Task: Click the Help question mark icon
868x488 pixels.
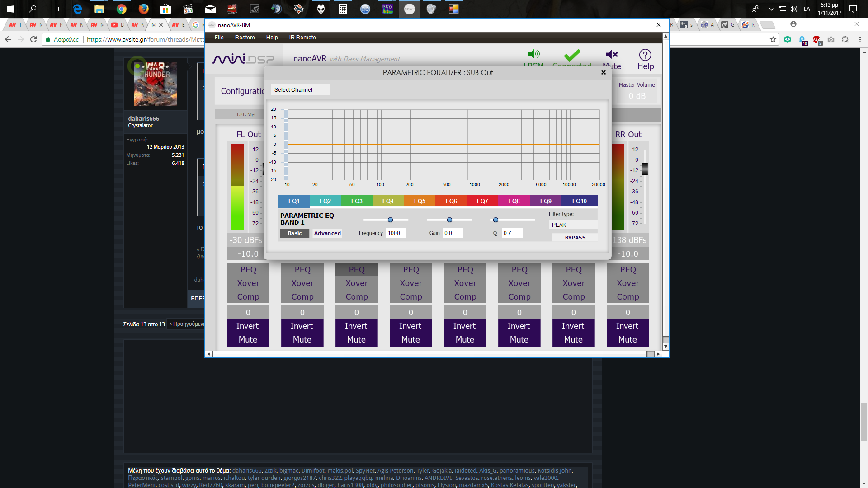Action: click(x=645, y=55)
